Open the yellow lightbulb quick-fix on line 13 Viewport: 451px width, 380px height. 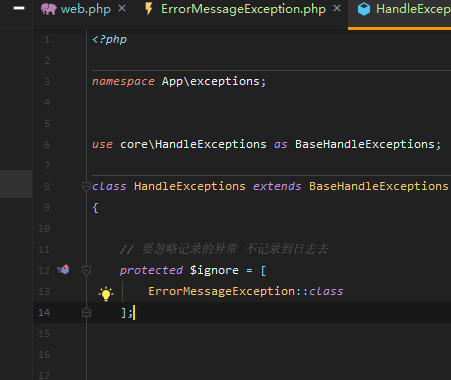(106, 294)
